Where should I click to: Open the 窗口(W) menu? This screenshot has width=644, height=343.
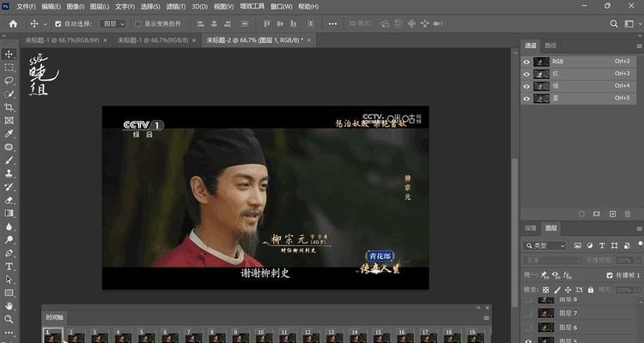(282, 7)
